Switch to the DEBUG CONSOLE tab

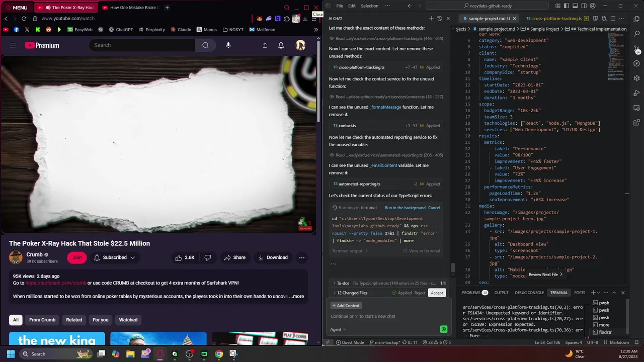point(529,293)
